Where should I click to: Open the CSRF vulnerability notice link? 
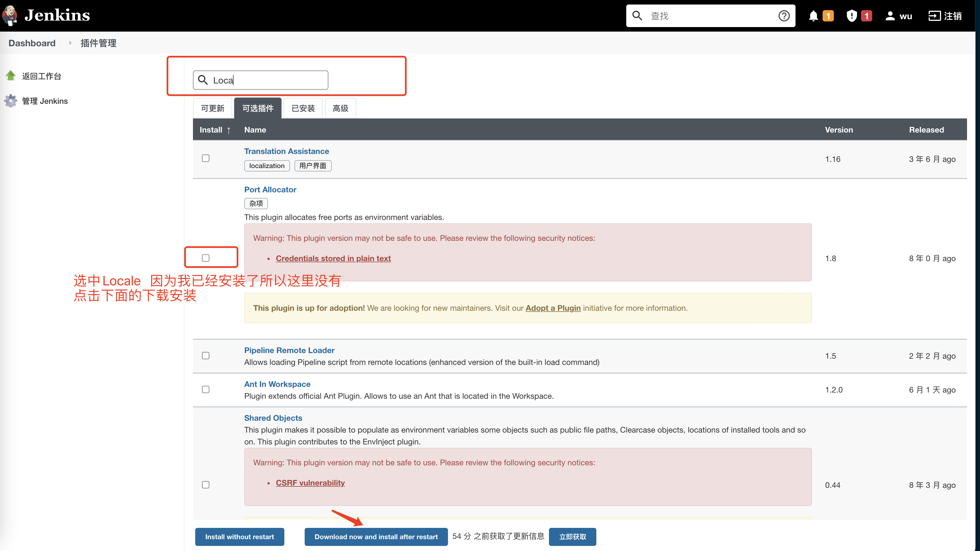pyautogui.click(x=310, y=482)
